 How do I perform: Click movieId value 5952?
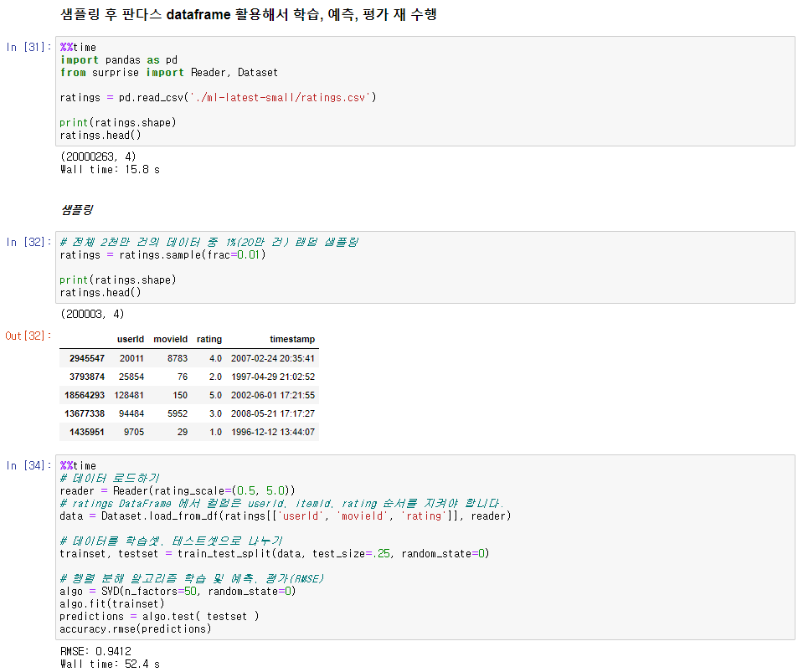point(178,413)
